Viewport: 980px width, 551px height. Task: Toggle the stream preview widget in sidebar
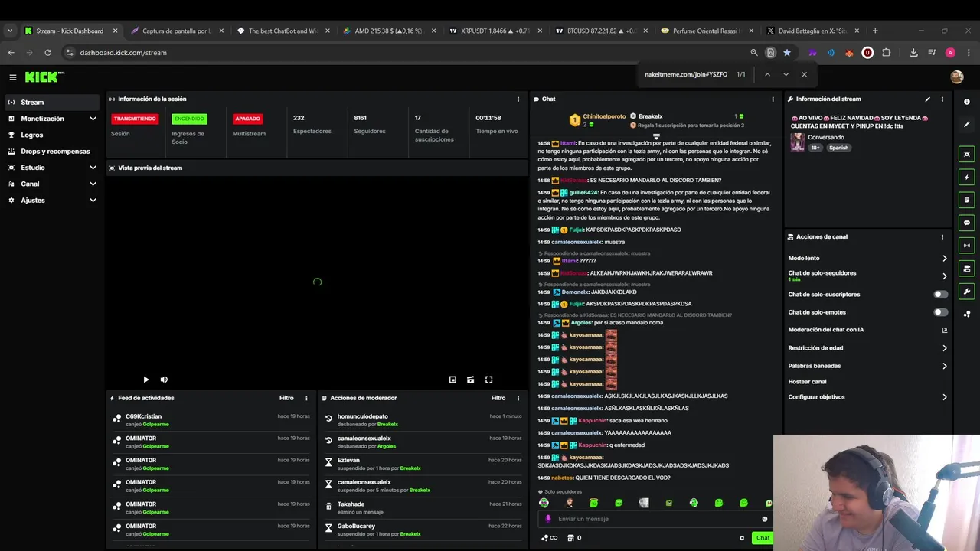[x=967, y=155]
